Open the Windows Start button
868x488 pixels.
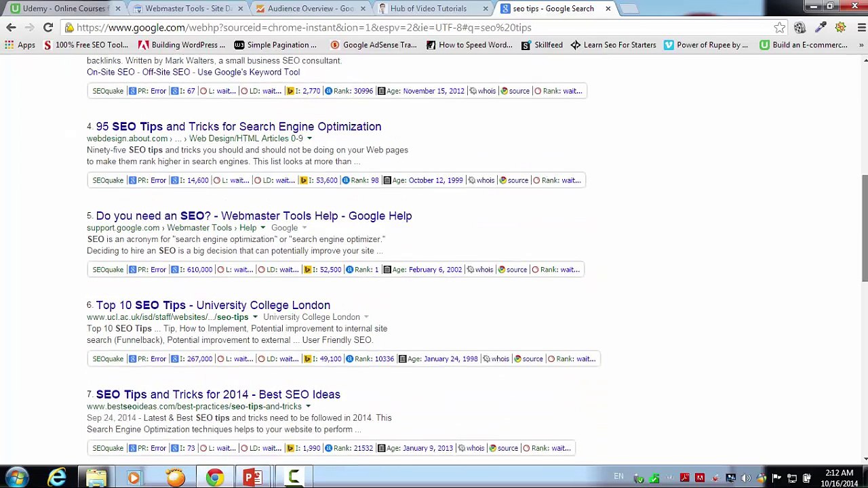16,478
